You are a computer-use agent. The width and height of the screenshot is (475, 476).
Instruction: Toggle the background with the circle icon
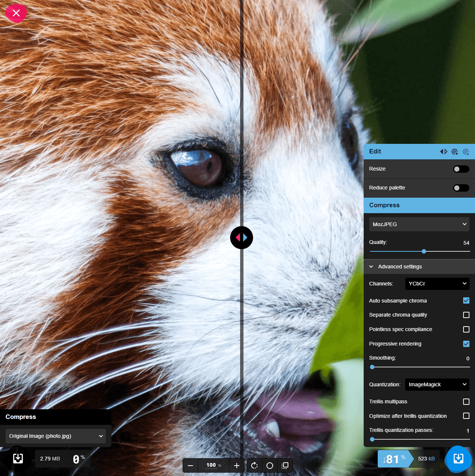(x=270, y=466)
